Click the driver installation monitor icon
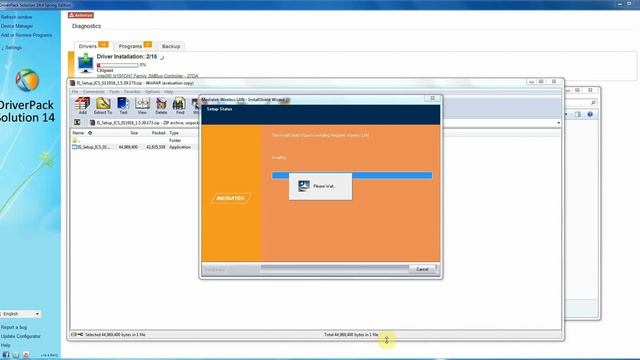Image resolution: width=640 pixels, height=360 pixels. tap(85, 64)
